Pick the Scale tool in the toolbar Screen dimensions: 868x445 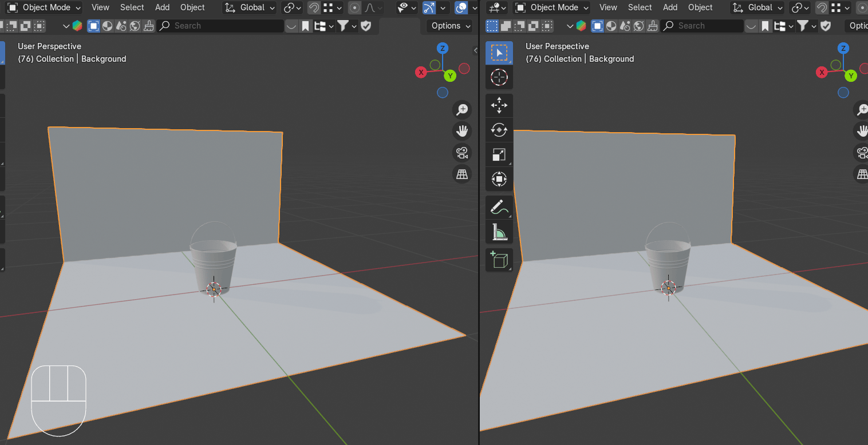[499, 154]
